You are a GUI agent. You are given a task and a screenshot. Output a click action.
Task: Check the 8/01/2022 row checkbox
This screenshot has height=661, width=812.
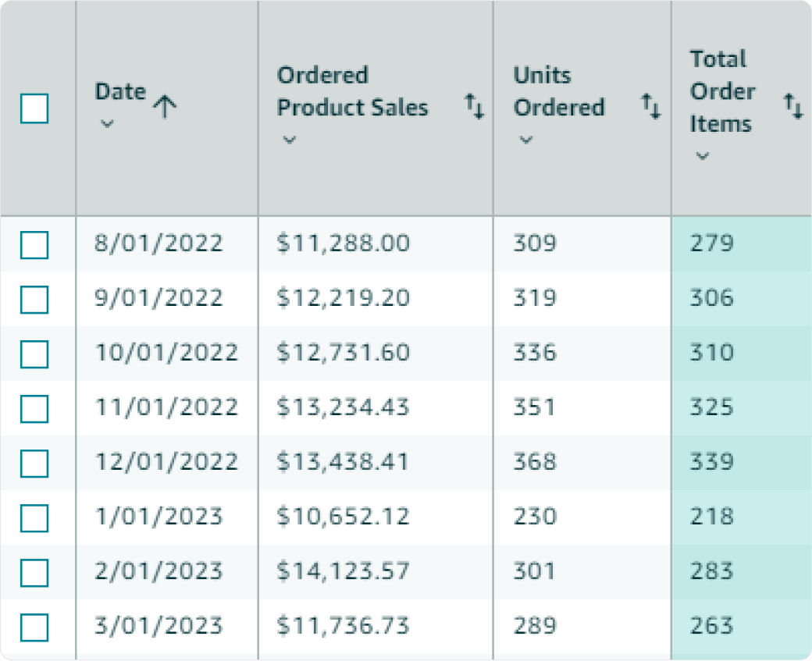(x=34, y=244)
